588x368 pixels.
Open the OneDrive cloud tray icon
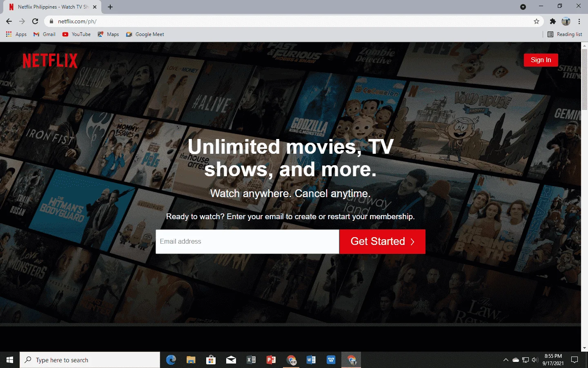515,360
